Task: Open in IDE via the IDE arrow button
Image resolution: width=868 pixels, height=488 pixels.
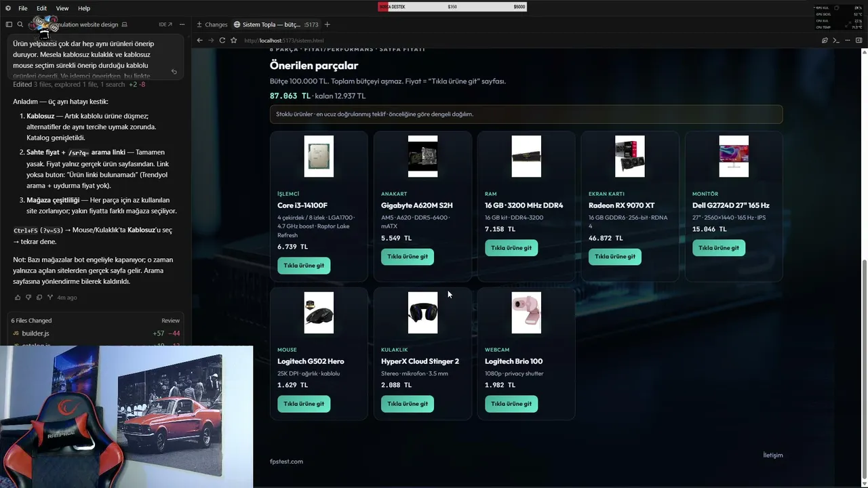Action: pos(165,24)
